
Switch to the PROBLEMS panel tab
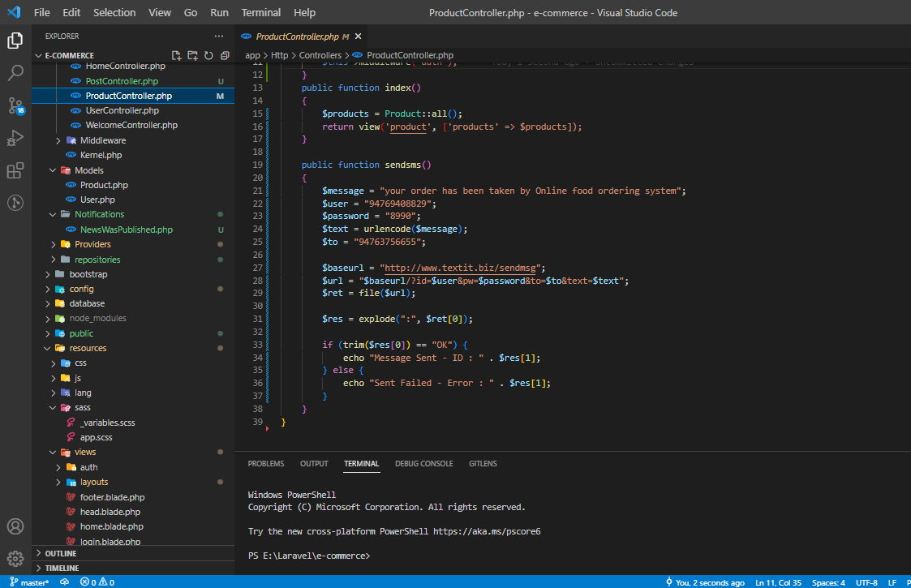[266, 464]
